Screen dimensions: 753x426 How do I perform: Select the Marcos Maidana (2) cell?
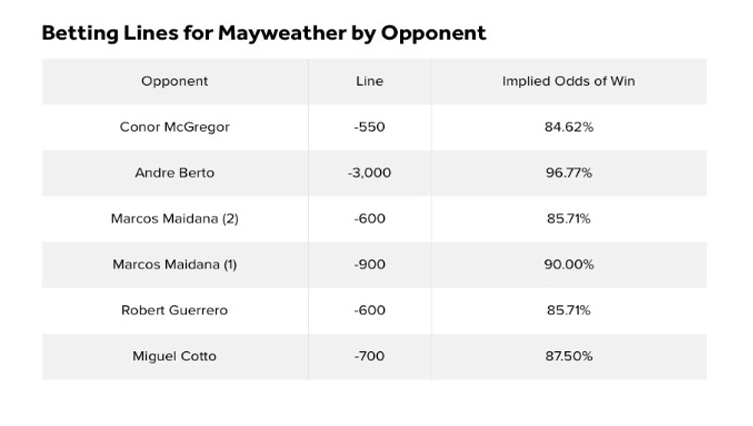175,219
